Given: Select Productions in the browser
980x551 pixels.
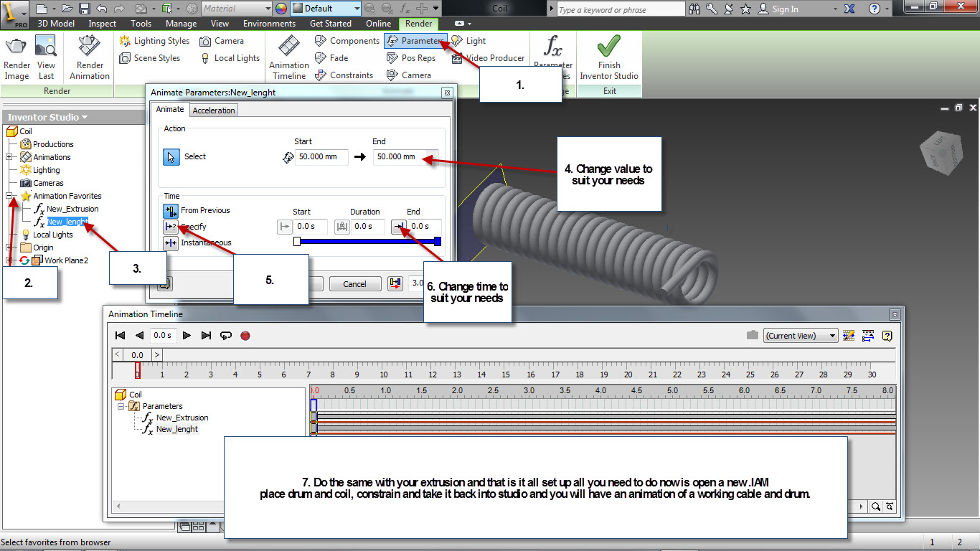Looking at the screenshot, I should click(x=53, y=144).
